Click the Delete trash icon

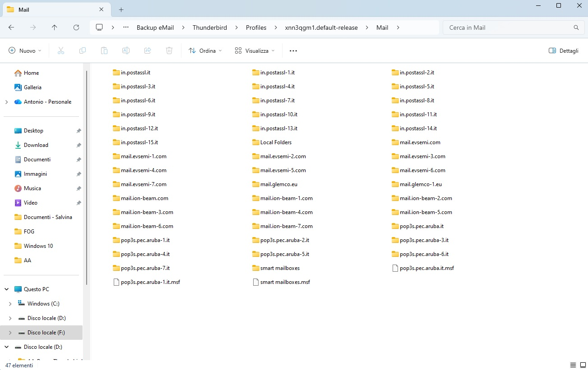click(x=169, y=51)
